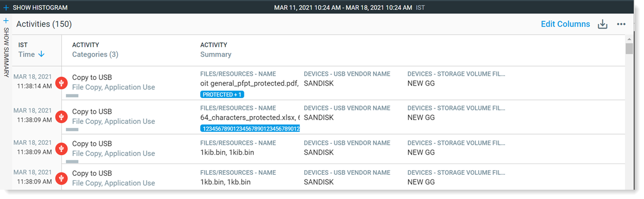
Task: Open the three-dot more options menu
Action: pyautogui.click(x=621, y=24)
